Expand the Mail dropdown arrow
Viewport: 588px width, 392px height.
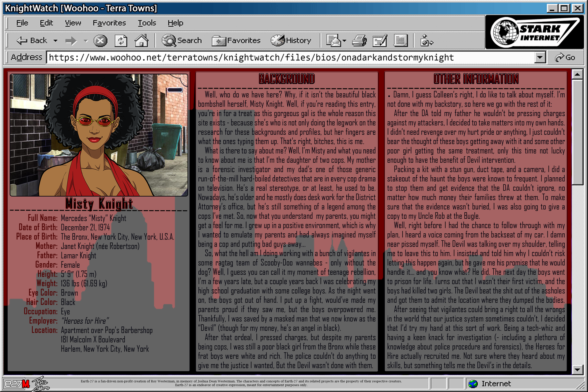coord(345,41)
